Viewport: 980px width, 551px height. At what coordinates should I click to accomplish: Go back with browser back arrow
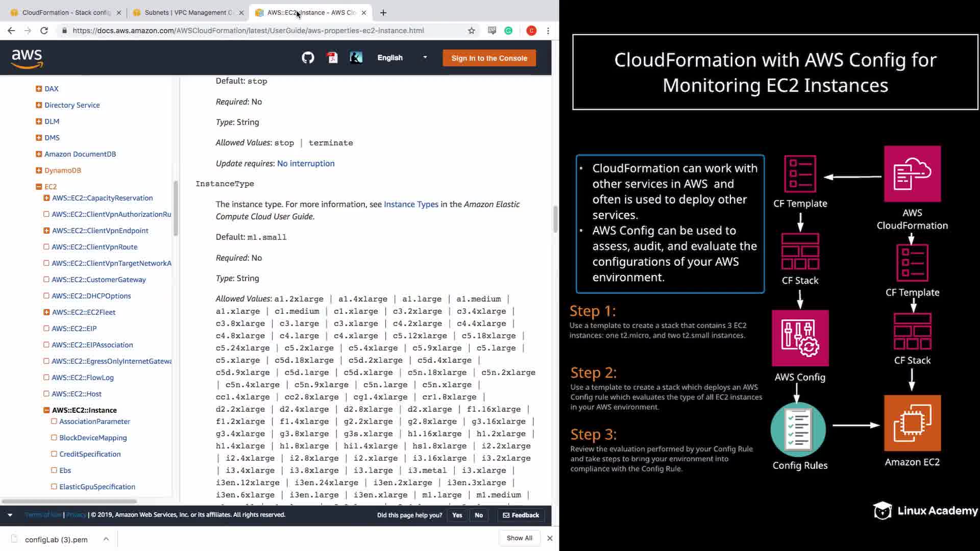coord(11,31)
